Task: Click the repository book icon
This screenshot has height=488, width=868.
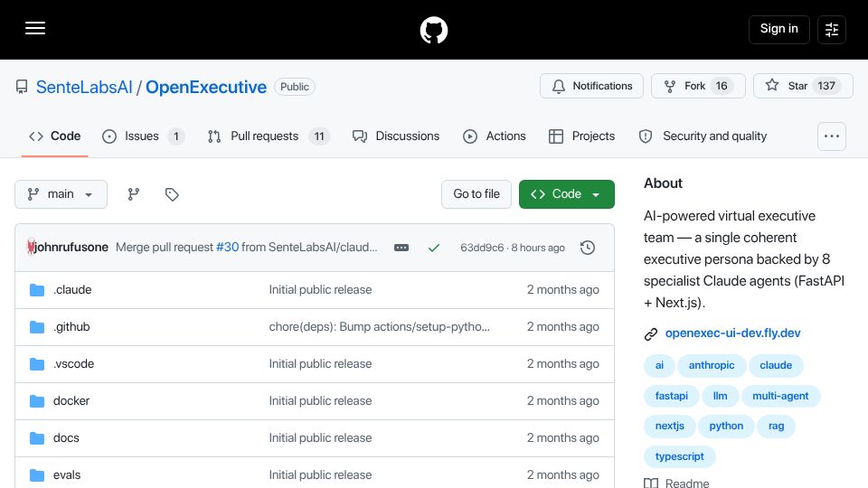Action: coord(22,87)
